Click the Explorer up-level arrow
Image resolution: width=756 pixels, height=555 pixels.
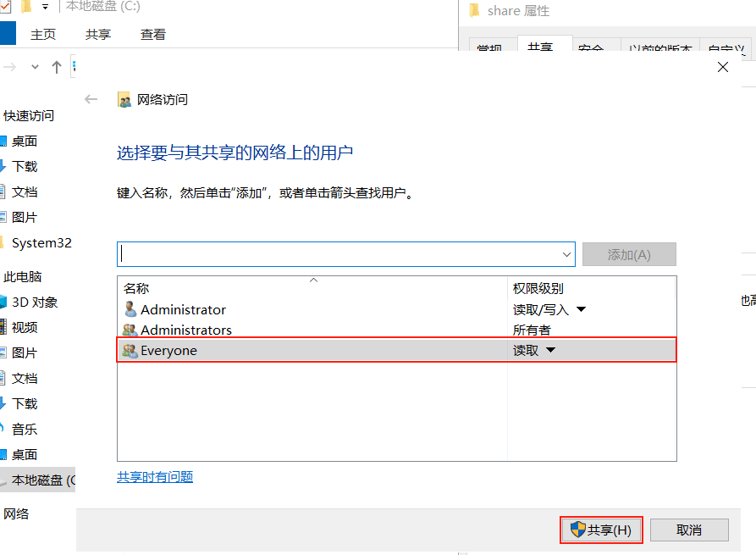pyautogui.click(x=57, y=67)
